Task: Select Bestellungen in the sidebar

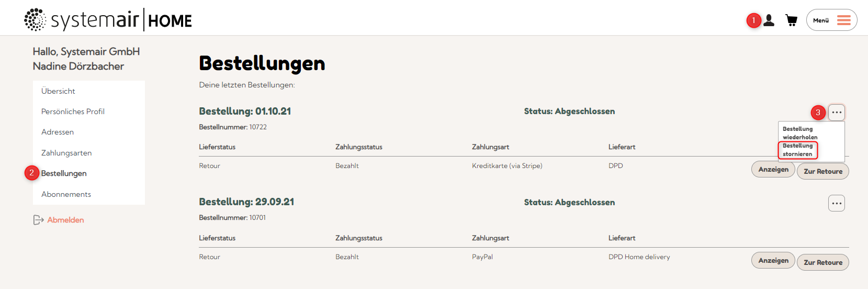Action: pyautogui.click(x=64, y=173)
